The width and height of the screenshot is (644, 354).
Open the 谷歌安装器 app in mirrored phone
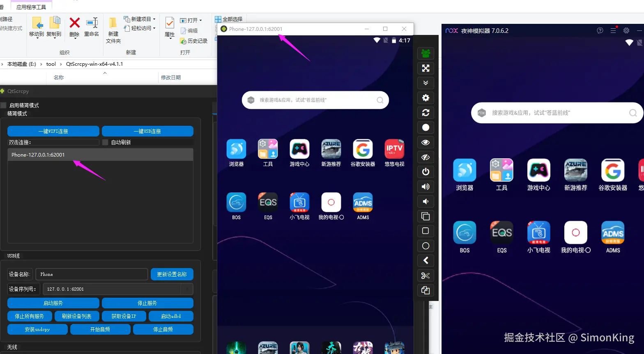363,153
